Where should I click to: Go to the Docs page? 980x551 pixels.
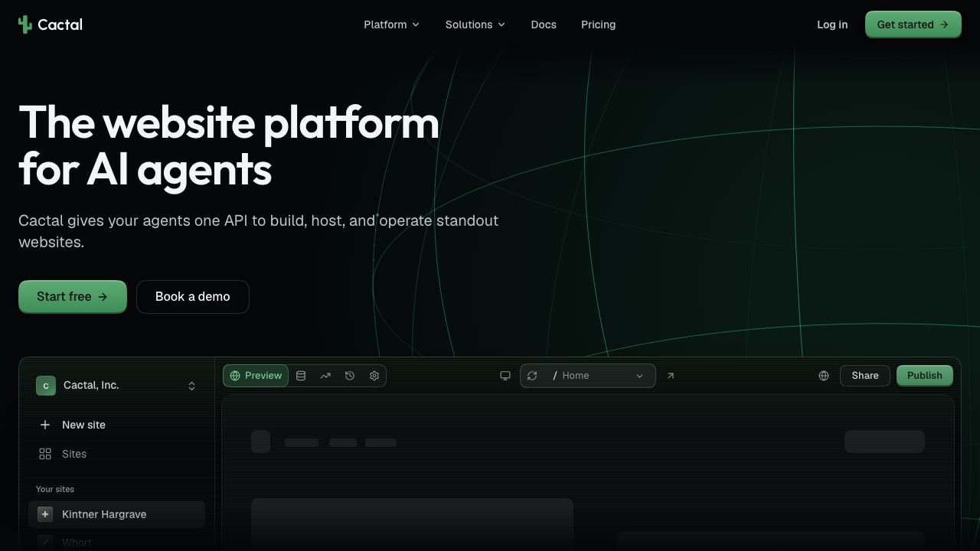tap(544, 24)
